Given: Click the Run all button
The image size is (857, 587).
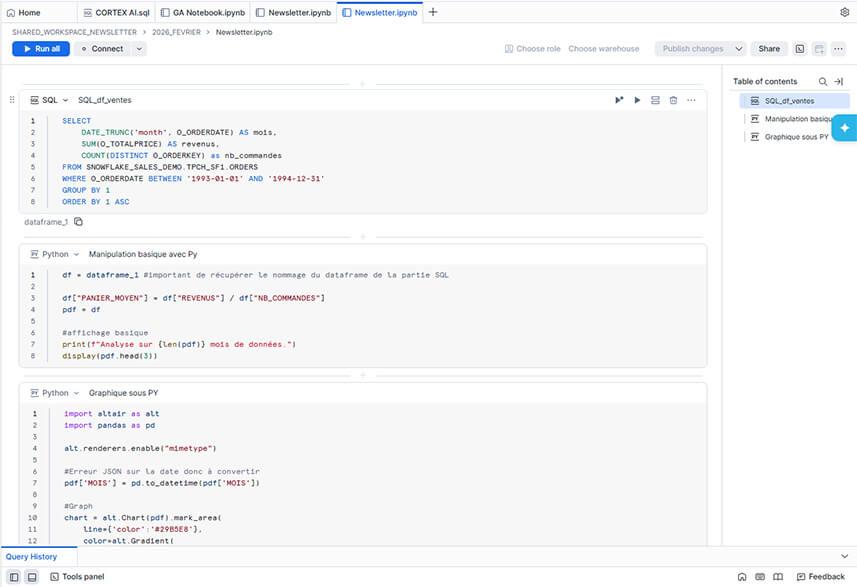Looking at the screenshot, I should [41, 49].
